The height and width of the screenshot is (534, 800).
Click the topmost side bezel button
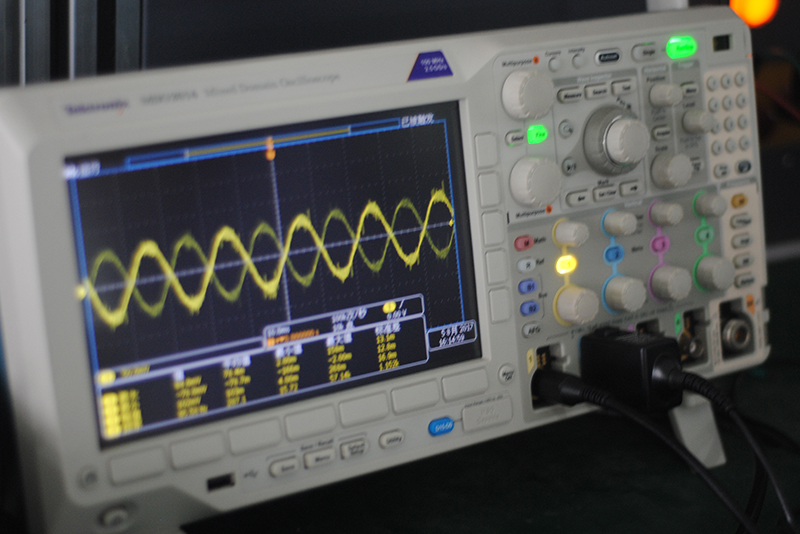coord(486,150)
